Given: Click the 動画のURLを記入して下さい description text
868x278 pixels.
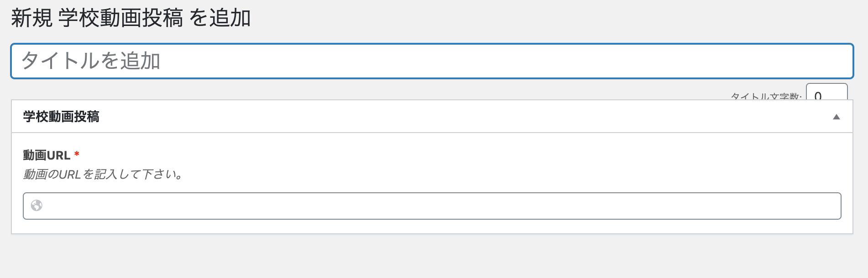Looking at the screenshot, I should click(103, 175).
